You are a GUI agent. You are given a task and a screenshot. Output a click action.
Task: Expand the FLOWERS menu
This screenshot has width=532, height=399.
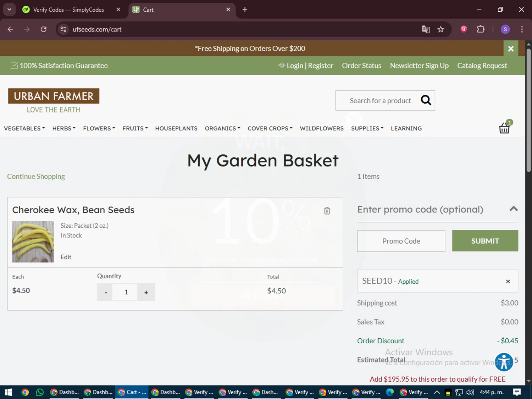pyautogui.click(x=99, y=128)
